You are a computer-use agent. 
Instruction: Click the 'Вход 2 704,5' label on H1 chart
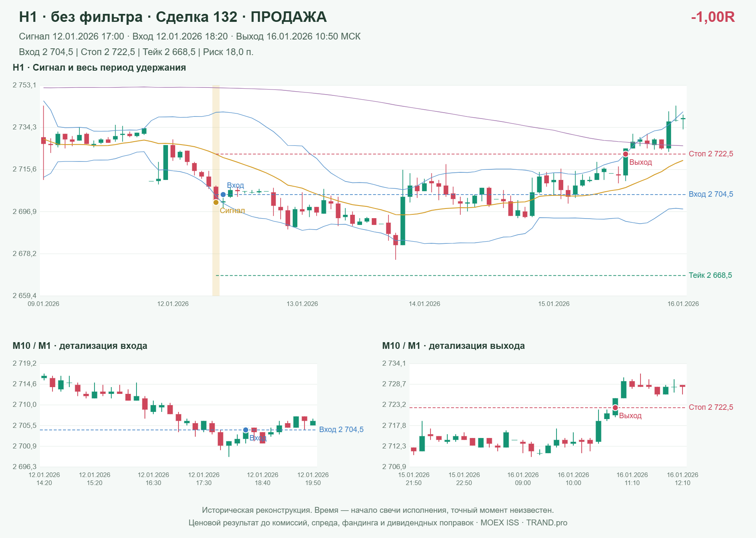click(711, 194)
